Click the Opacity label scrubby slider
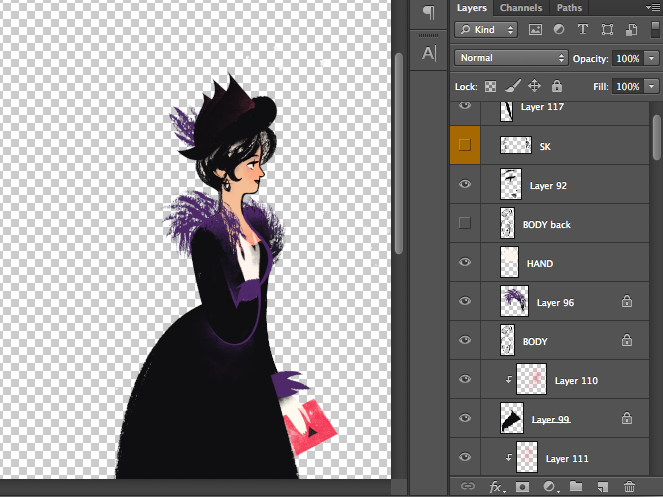This screenshot has height=497, width=663. point(590,58)
